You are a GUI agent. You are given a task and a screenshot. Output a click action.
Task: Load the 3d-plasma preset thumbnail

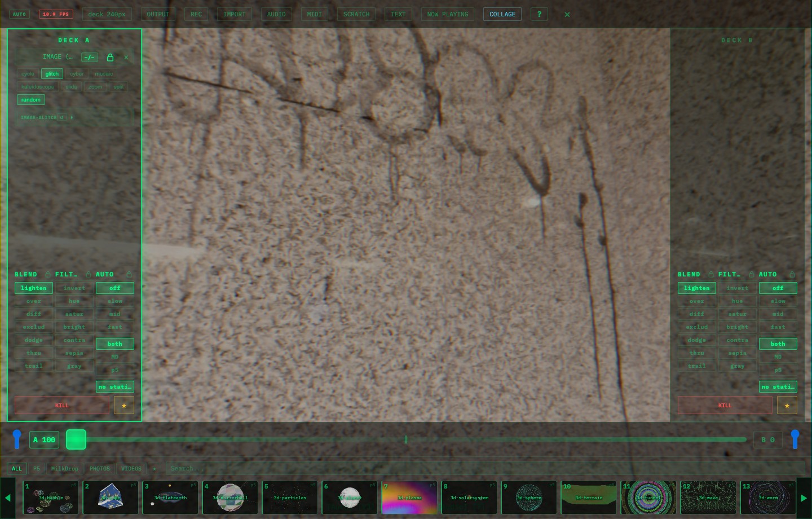click(409, 498)
